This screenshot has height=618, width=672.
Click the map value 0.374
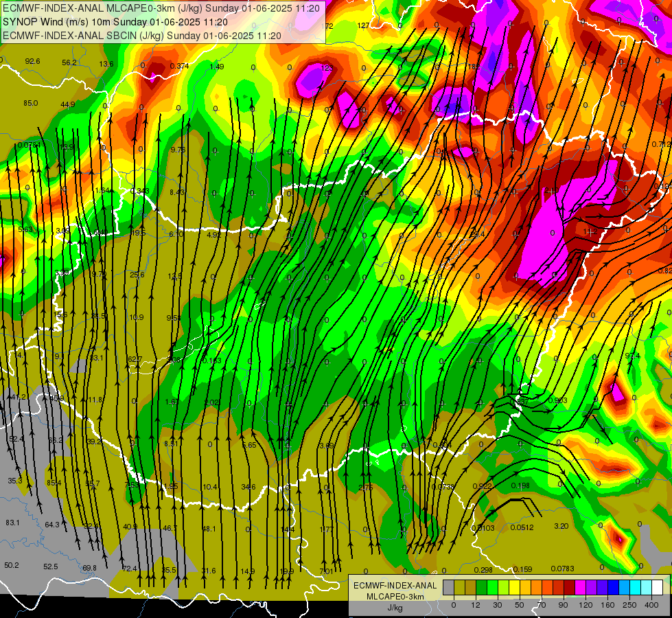point(179,66)
